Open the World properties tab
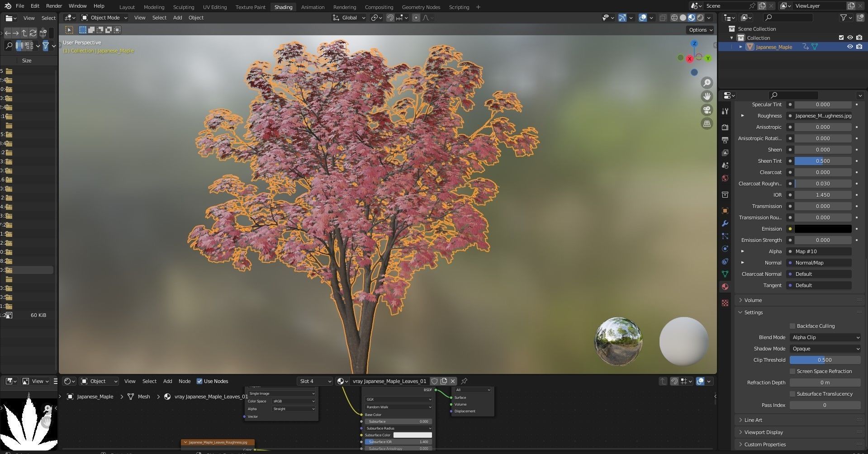 [x=725, y=178]
